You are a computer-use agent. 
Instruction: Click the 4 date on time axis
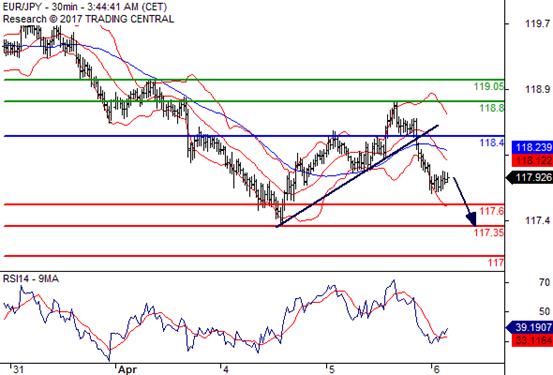(x=226, y=370)
